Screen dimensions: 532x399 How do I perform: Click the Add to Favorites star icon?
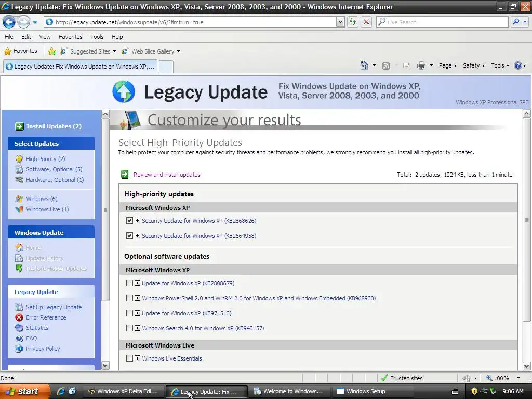[x=52, y=51]
